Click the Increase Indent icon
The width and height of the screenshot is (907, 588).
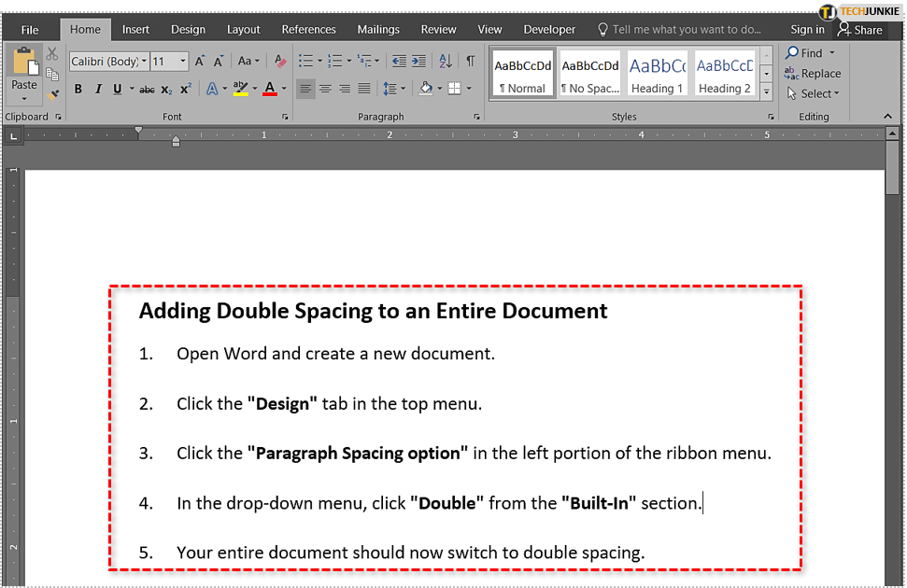pos(422,62)
